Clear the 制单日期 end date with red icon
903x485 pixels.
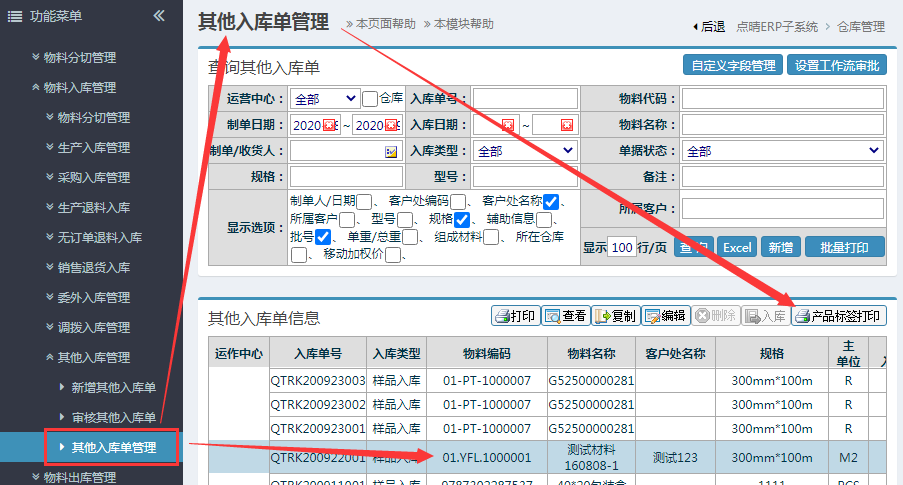point(392,125)
